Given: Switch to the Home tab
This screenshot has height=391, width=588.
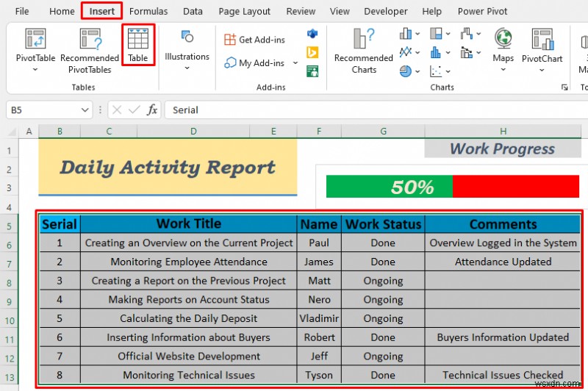Looking at the screenshot, I should tap(62, 11).
